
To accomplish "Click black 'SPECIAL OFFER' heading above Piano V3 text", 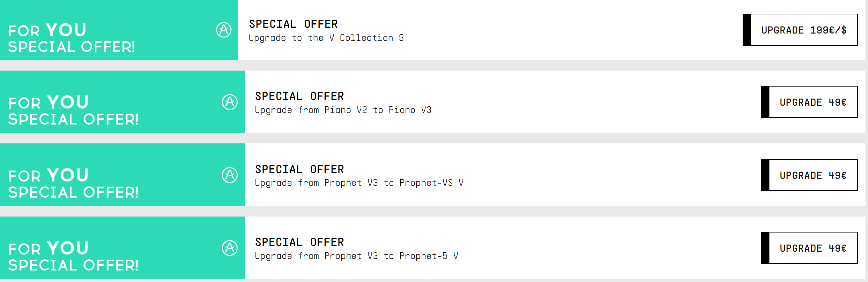I will [x=299, y=96].
